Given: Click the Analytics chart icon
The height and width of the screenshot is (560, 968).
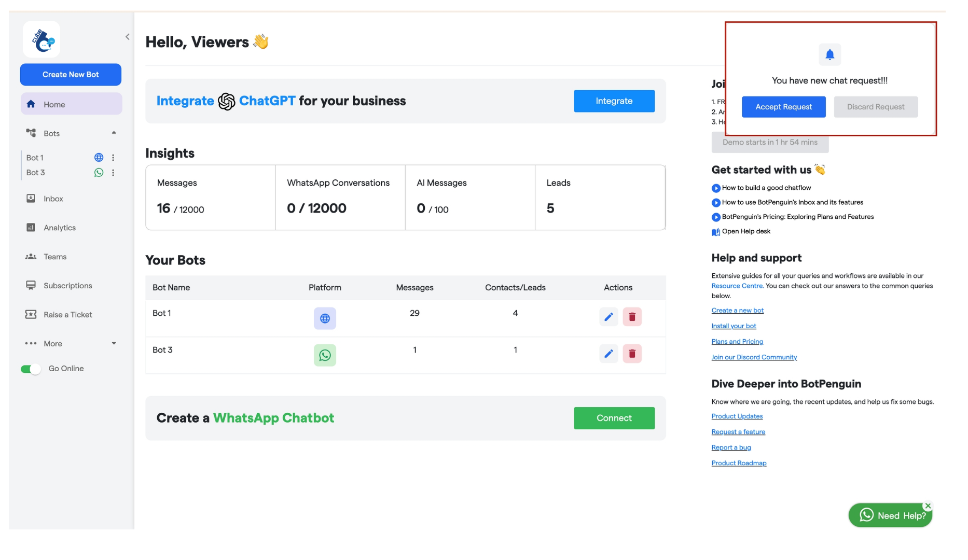Looking at the screenshot, I should (31, 228).
